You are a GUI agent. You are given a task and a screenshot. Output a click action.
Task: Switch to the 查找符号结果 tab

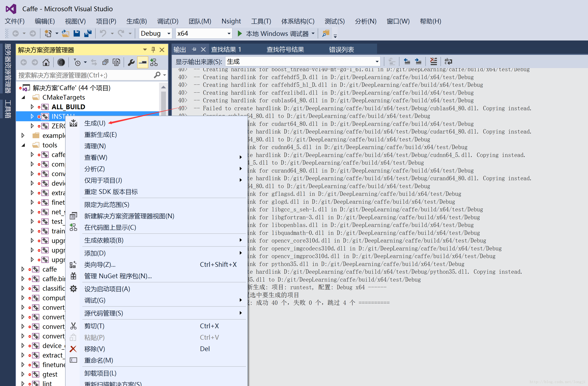coord(285,49)
